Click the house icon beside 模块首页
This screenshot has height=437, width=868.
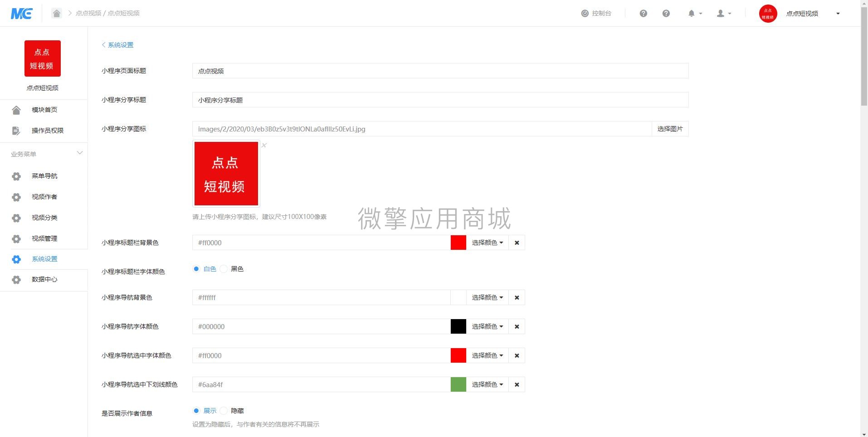(16, 110)
